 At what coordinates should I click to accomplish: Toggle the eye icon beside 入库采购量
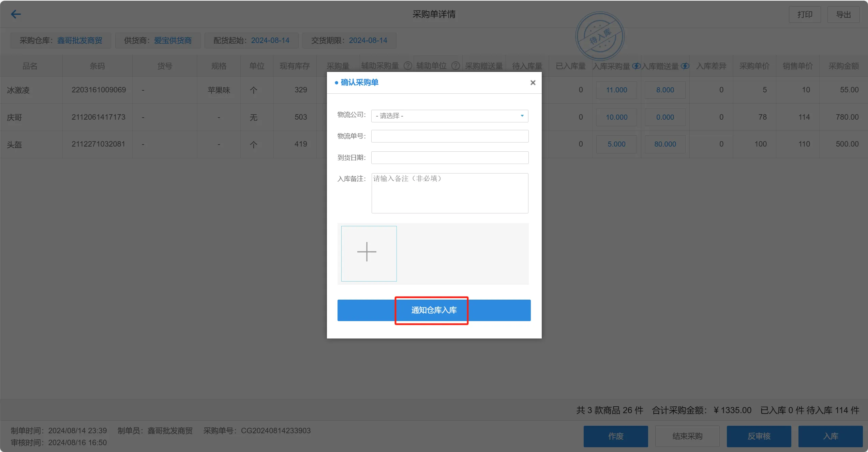636,66
